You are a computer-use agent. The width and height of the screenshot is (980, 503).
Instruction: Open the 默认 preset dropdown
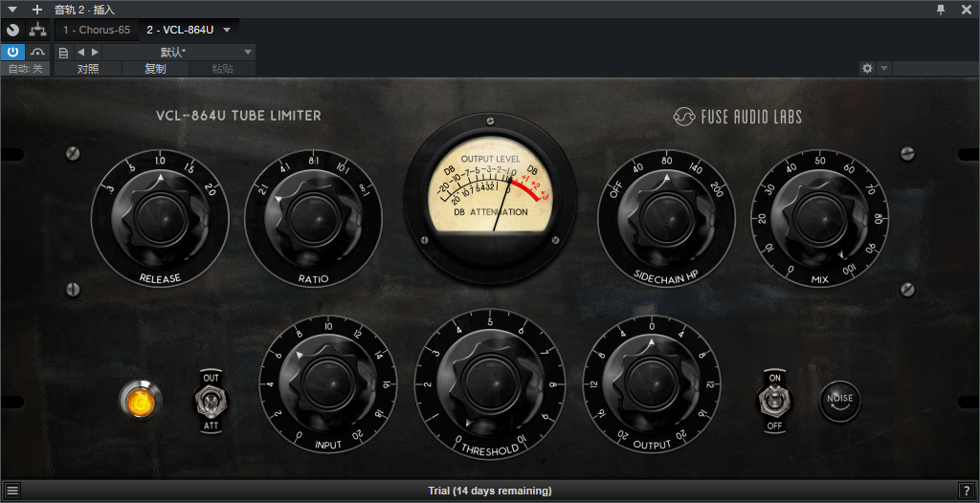(179, 53)
